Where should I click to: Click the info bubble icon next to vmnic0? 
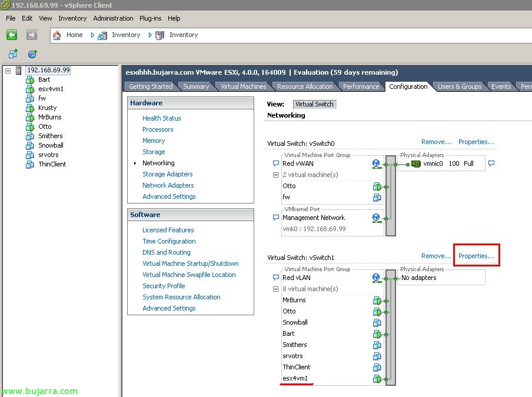click(491, 164)
